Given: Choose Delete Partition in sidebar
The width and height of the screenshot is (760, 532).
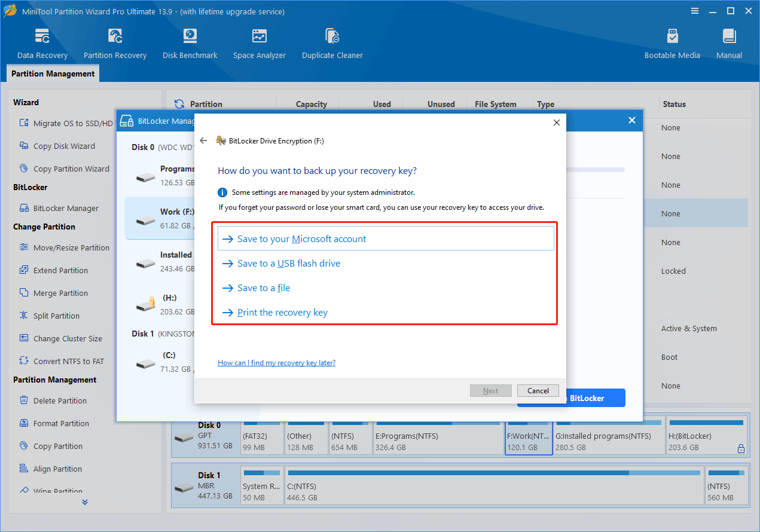Looking at the screenshot, I should [x=53, y=400].
